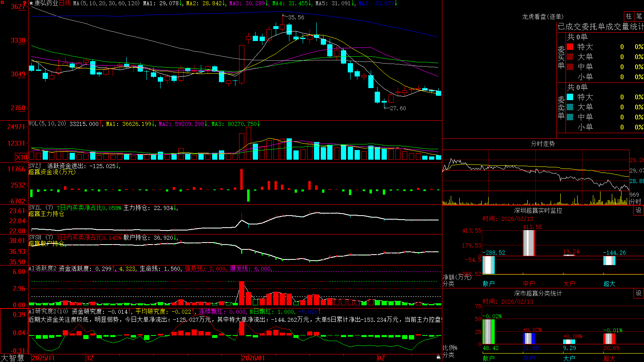Jump to 02 month marker on time axis
Viewport: 644px width, 362px height.
381,358
